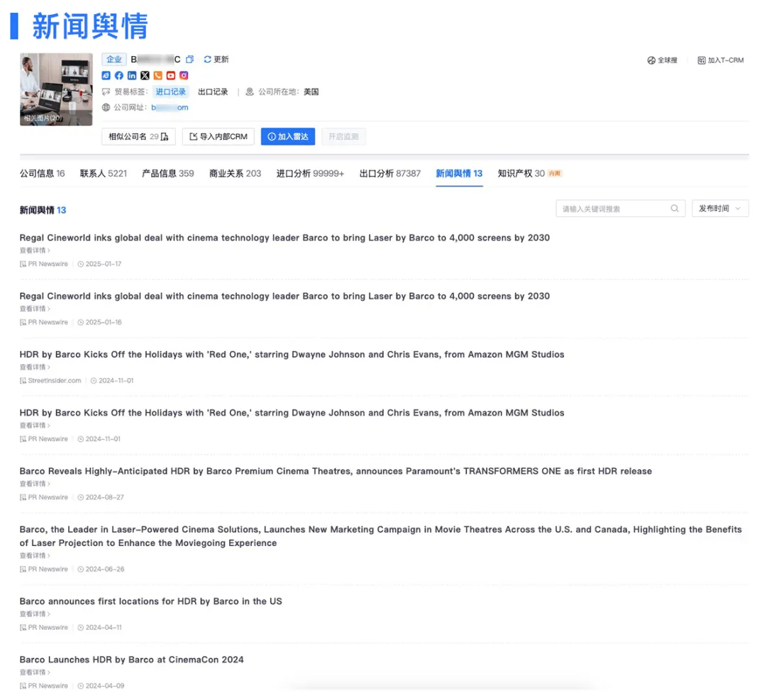
Task: Expand 查看详情 for the 2025-01-16 Regal Cineworld news
Action: click(35, 309)
